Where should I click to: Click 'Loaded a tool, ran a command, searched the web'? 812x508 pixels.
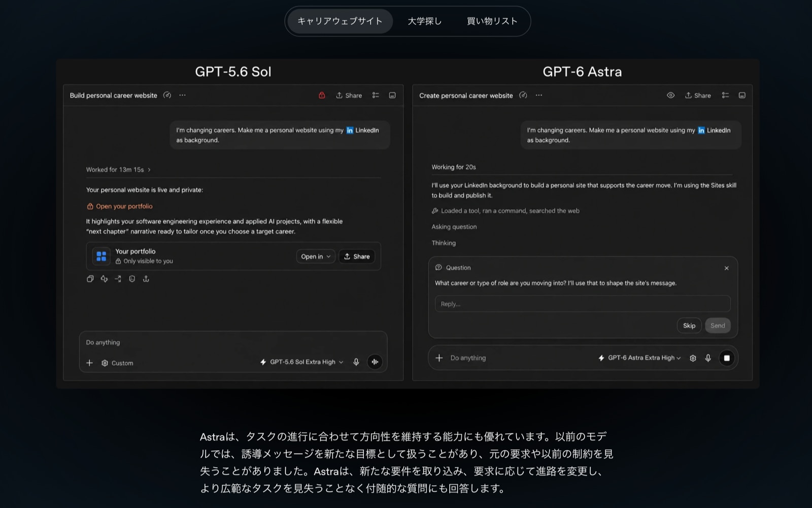(x=505, y=211)
